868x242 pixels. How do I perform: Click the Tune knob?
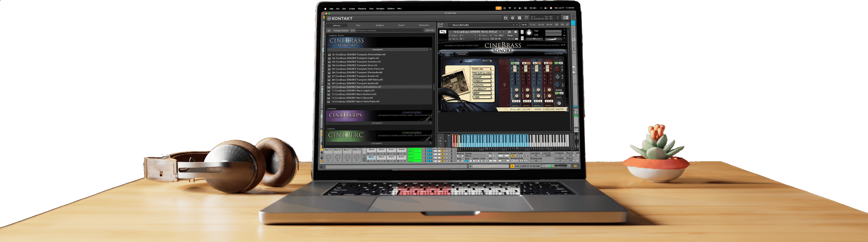(529, 33)
